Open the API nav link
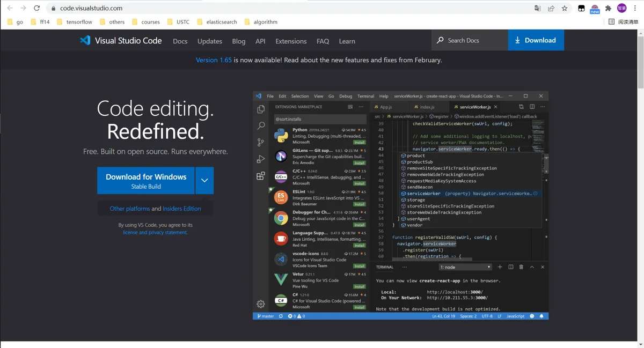The width and height of the screenshot is (644, 348). (260, 41)
